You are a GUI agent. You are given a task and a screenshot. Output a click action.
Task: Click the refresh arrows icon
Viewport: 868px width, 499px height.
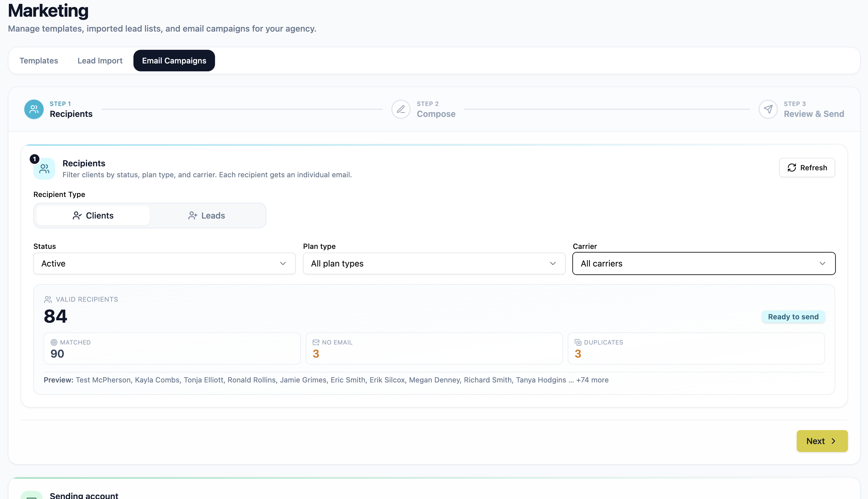tap(792, 168)
